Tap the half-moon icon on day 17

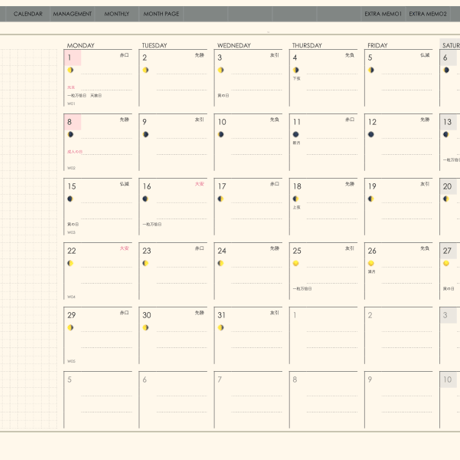(x=221, y=199)
